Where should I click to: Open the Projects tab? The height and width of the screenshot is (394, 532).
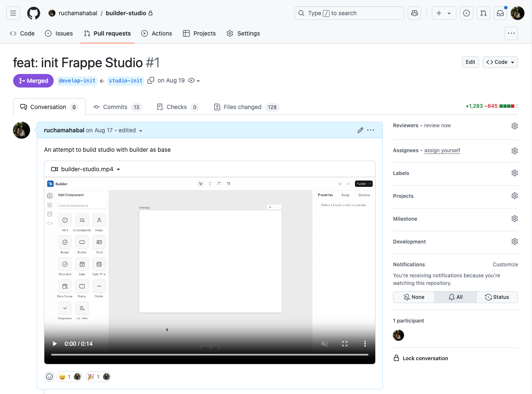(199, 33)
